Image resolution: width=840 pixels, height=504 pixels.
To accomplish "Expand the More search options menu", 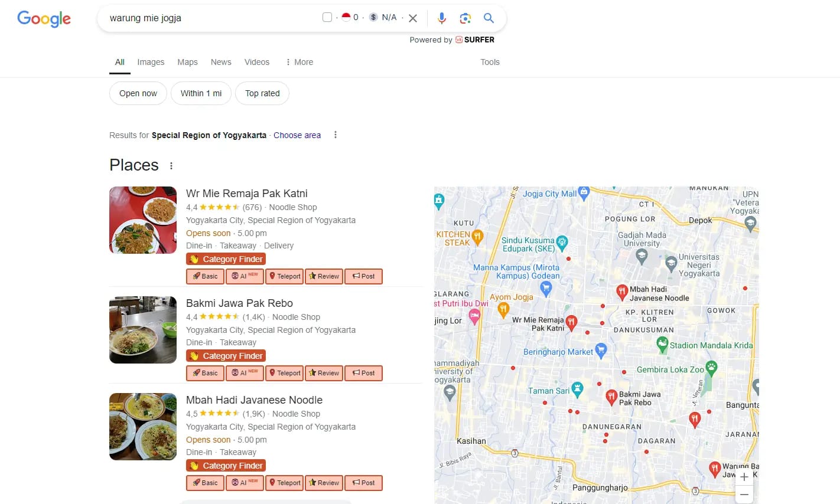I will pyautogui.click(x=299, y=62).
